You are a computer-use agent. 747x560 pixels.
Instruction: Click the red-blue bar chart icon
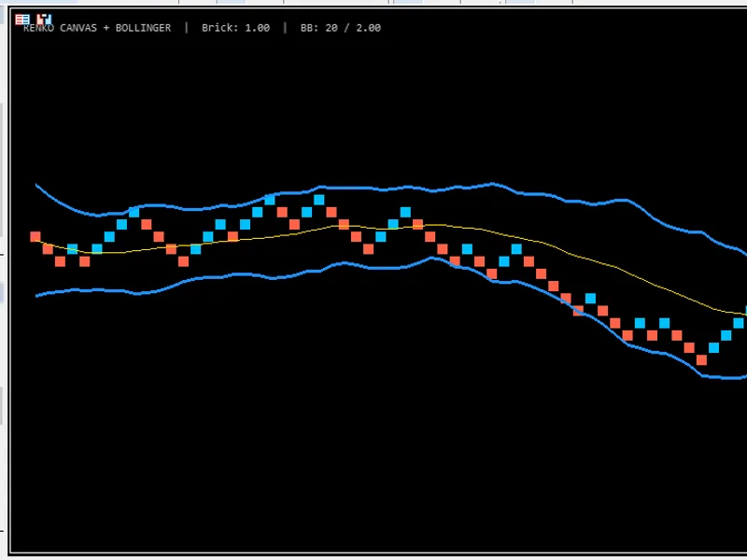[x=44, y=19]
